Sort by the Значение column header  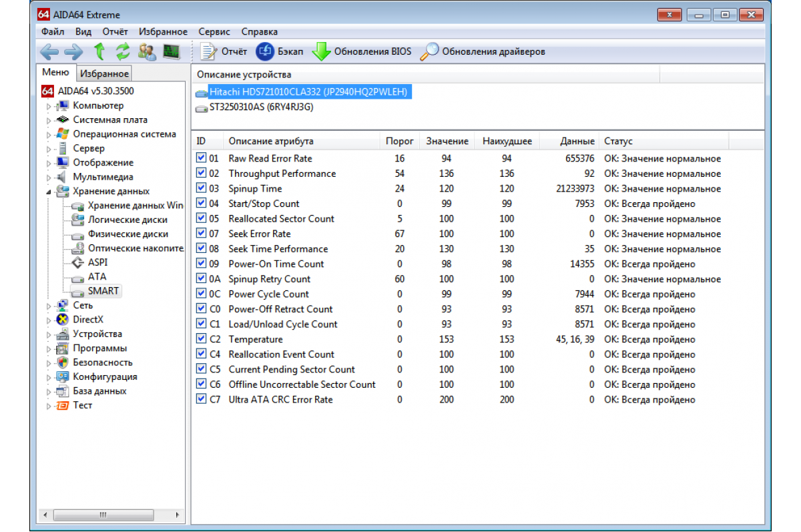click(447, 141)
